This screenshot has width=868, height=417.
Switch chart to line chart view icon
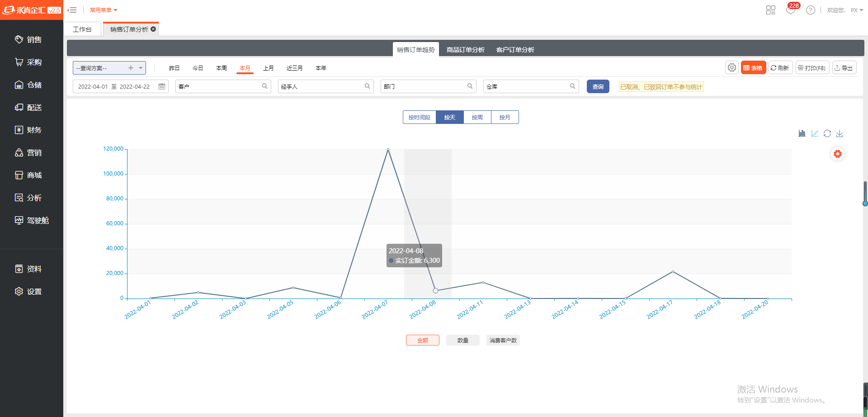click(815, 133)
